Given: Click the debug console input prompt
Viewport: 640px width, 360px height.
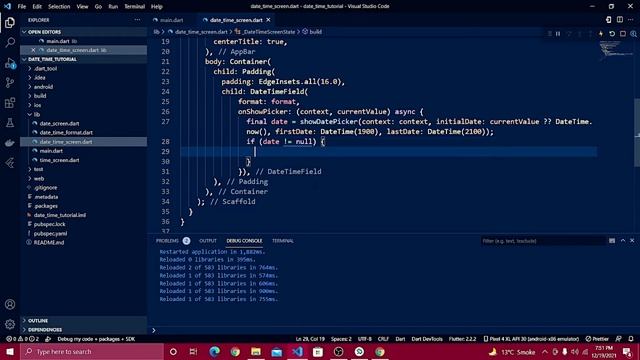Looking at the screenshot, I should click(392, 330).
